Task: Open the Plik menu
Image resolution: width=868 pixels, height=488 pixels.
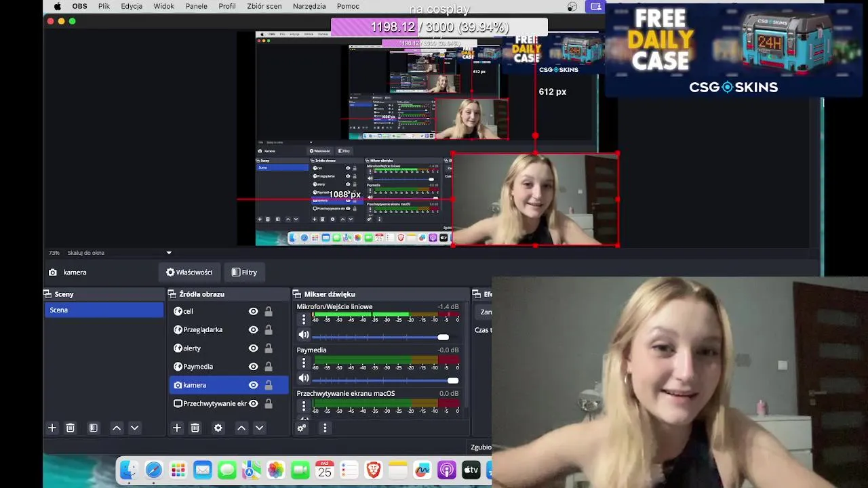Action: [104, 6]
